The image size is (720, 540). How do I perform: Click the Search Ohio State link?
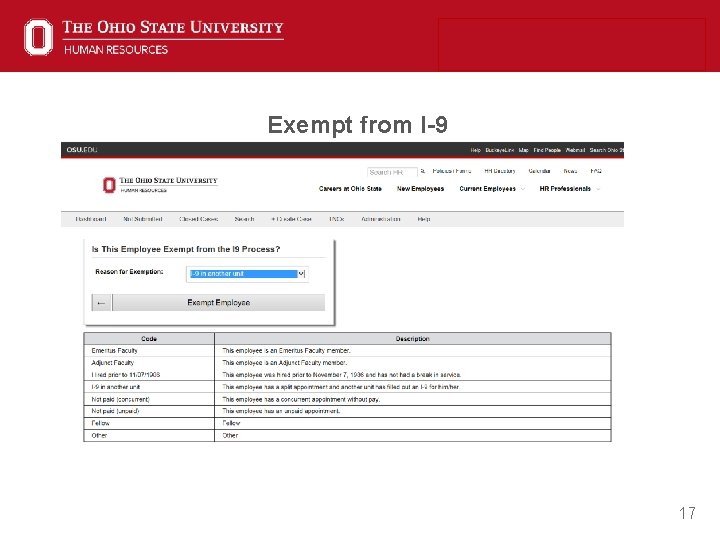607,150
